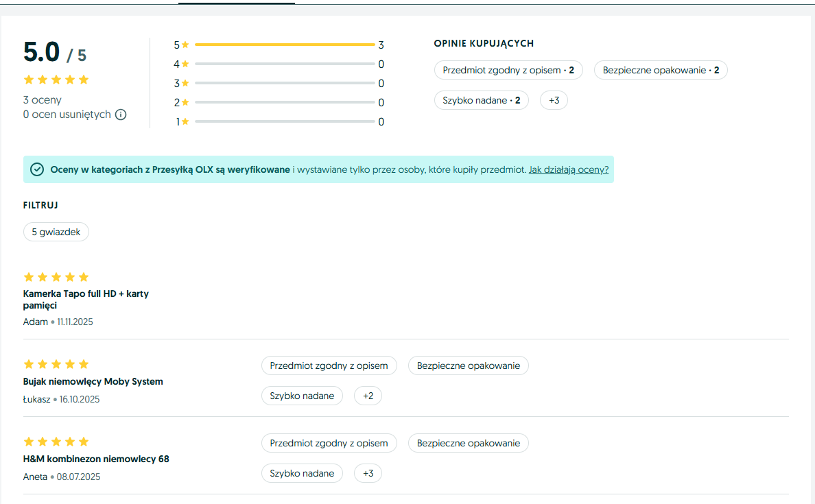
Task: Expand '+2' tags in Łukasz's review
Action: pos(368,396)
